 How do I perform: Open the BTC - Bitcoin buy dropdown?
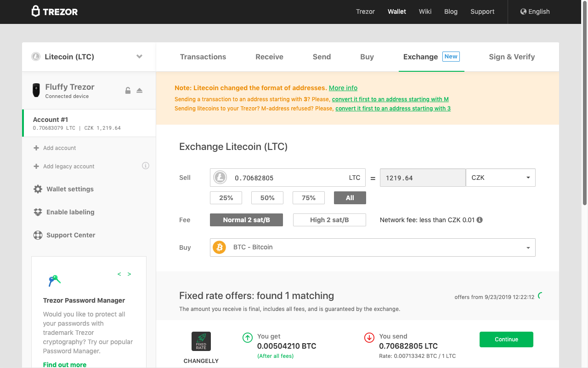click(x=373, y=247)
